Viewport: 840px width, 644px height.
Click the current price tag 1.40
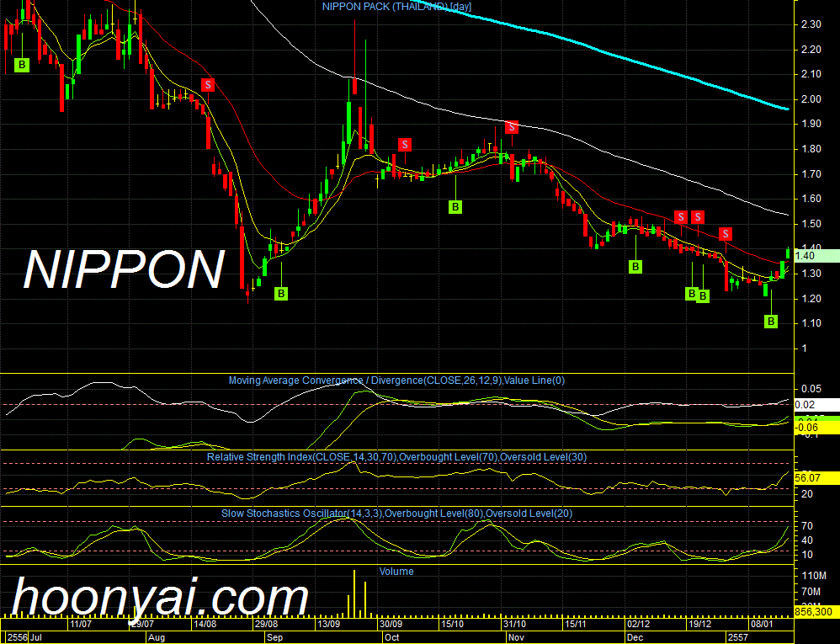click(x=816, y=256)
